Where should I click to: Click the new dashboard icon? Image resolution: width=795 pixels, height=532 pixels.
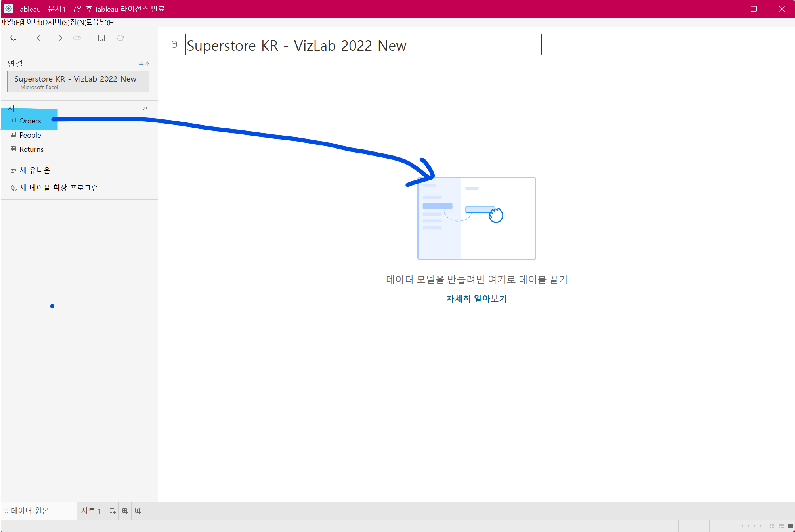pos(125,511)
